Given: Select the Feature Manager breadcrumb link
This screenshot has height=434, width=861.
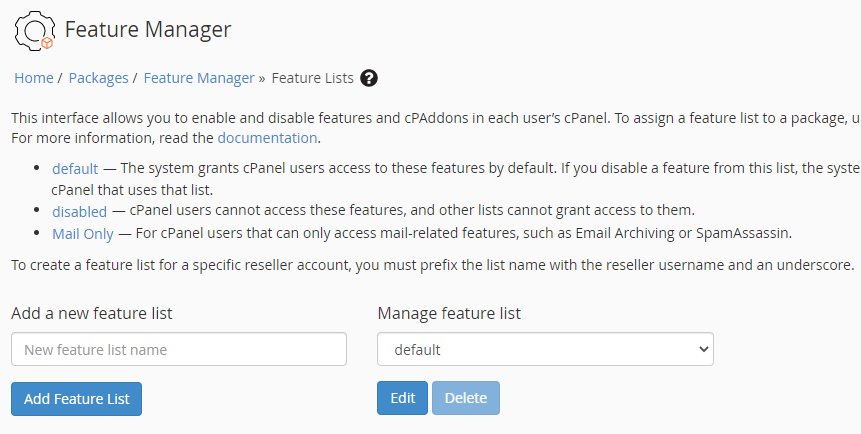Looking at the screenshot, I should 199,78.
